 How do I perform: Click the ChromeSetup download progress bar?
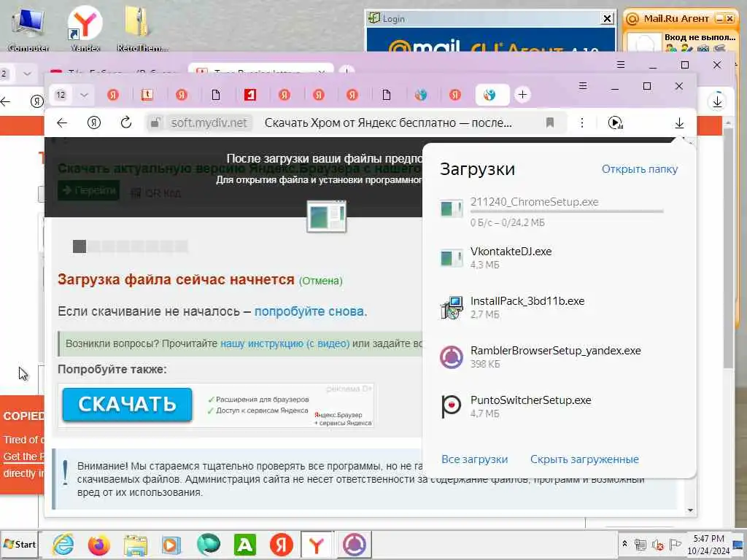coord(567,211)
